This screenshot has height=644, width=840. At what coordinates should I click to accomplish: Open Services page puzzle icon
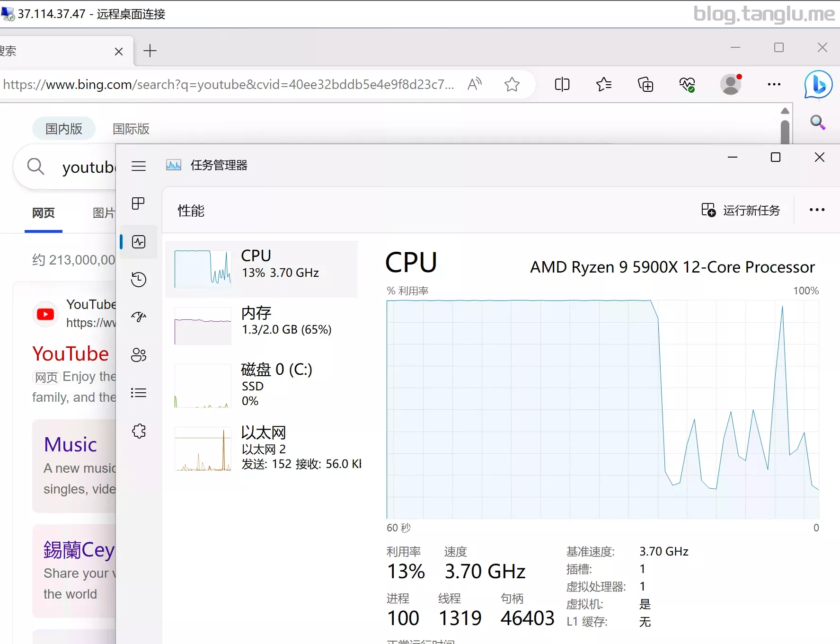139,431
